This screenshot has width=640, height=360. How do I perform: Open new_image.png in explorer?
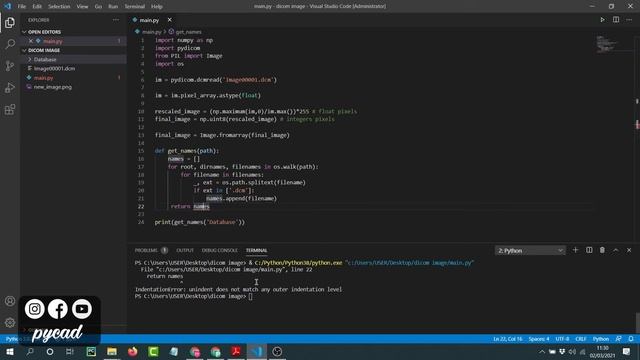53,87
